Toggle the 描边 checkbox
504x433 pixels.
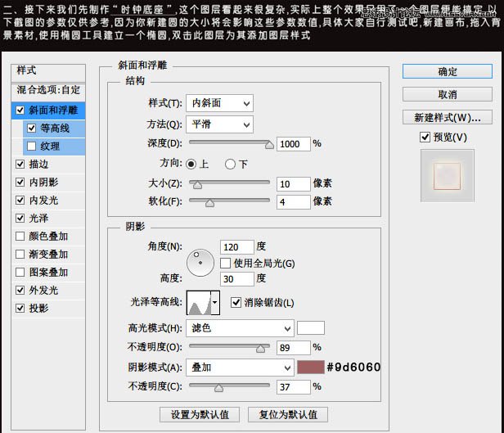pyautogui.click(x=20, y=165)
